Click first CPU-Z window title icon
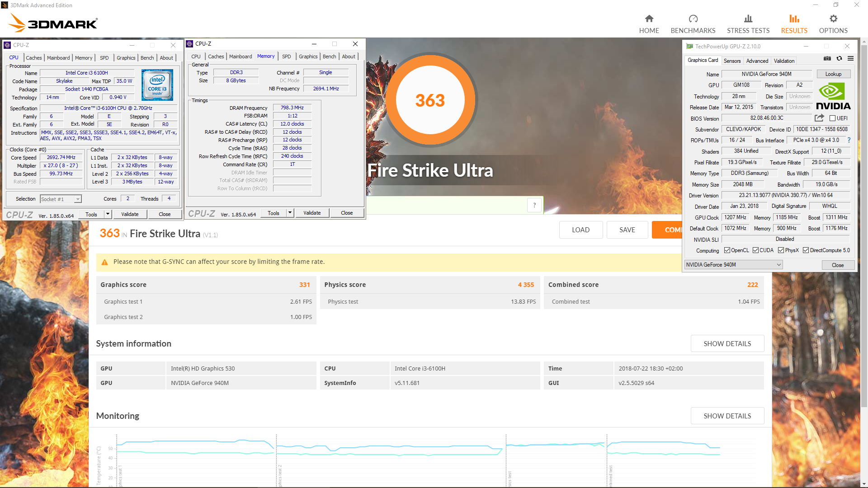This screenshot has width=868, height=488. coord(7,45)
